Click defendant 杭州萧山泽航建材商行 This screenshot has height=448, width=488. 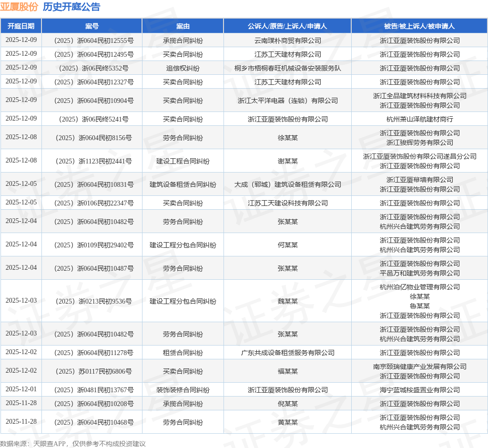pos(419,119)
